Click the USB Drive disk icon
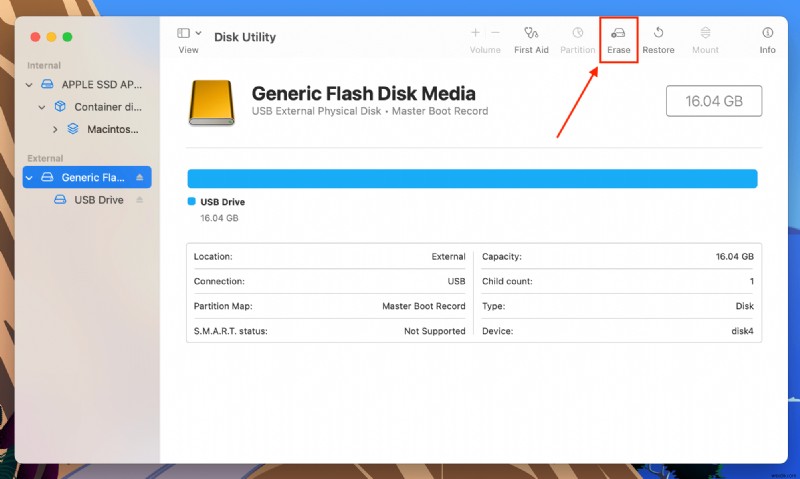Viewport: 800px width, 479px height. (60, 199)
